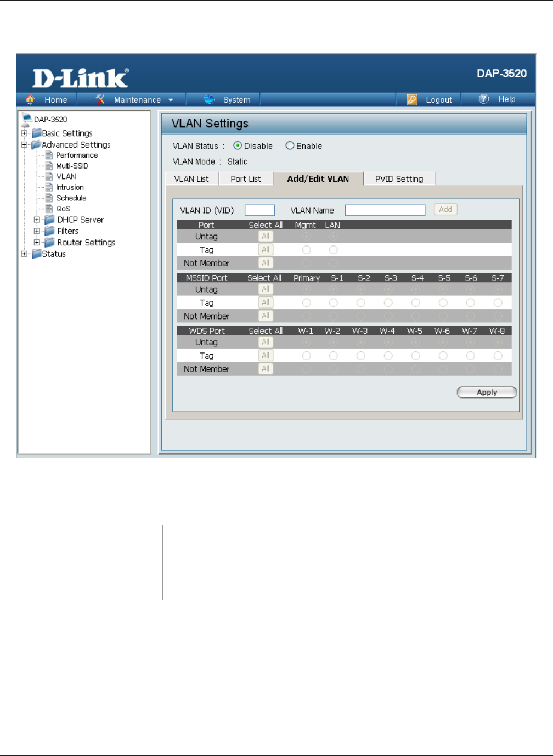The width and height of the screenshot is (553, 756).
Task: Click the Basic Settings folder icon
Action: (x=36, y=133)
